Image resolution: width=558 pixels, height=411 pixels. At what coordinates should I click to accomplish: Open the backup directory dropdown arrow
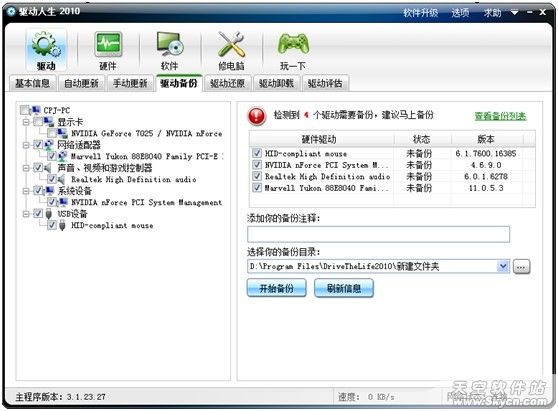503,266
